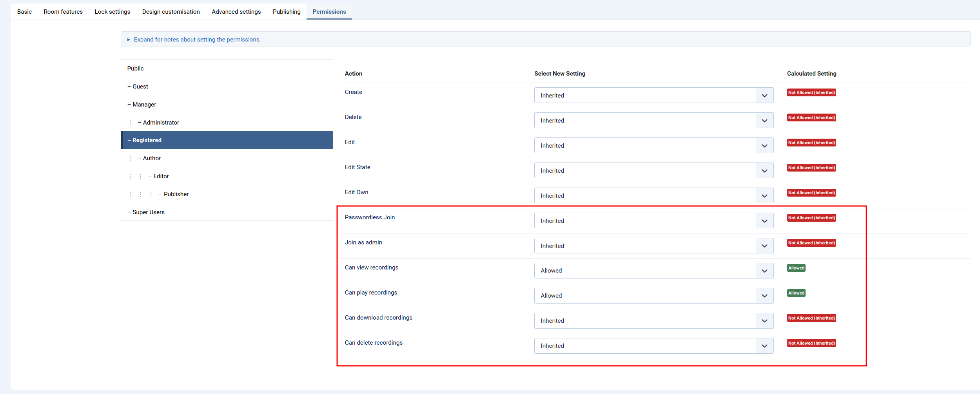Open the Design customisation tab
This screenshot has height=394, width=980.
point(171,12)
